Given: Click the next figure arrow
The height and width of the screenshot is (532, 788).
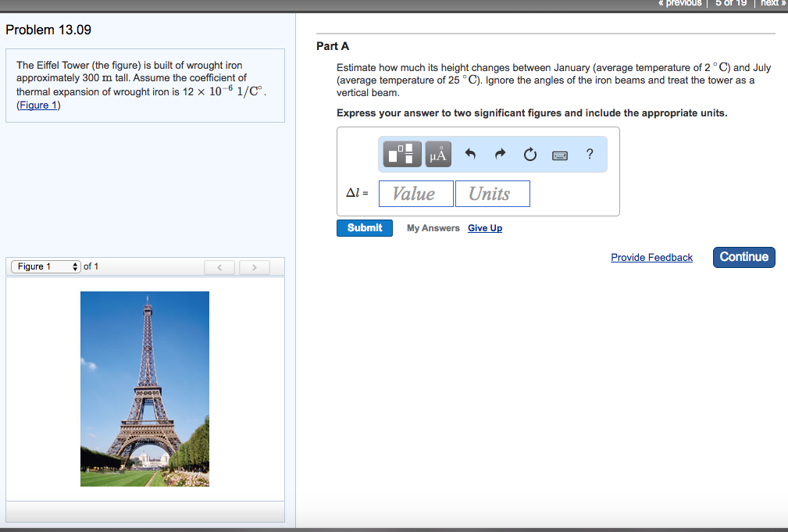Looking at the screenshot, I should pyautogui.click(x=255, y=267).
